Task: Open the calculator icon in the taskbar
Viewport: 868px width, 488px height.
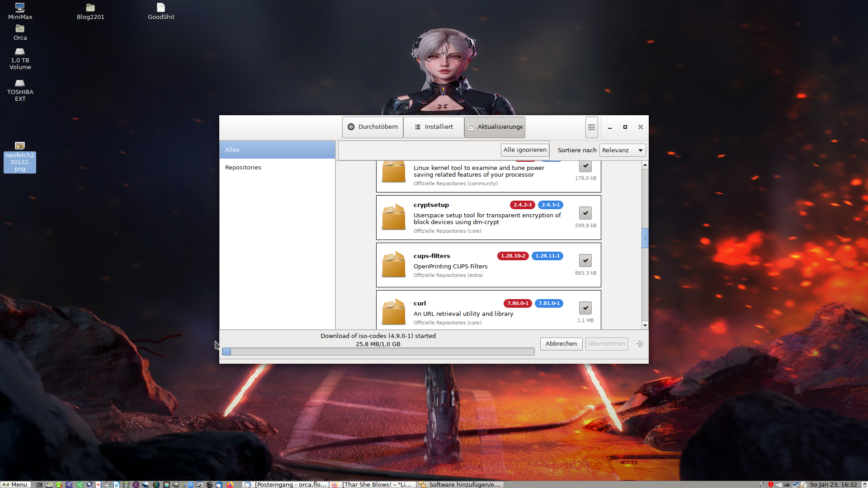Action: tap(126, 484)
